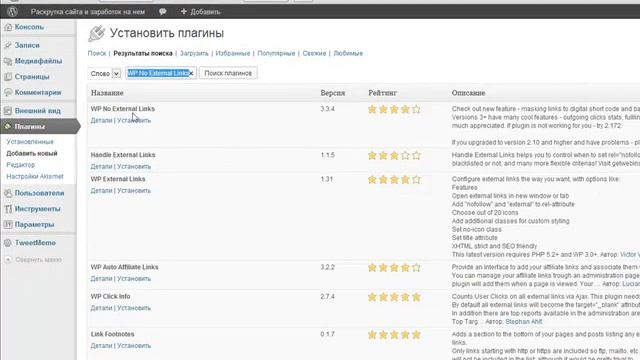Open Установленные plugins submenu
Viewport: 640px width, 360px height.
[30, 142]
